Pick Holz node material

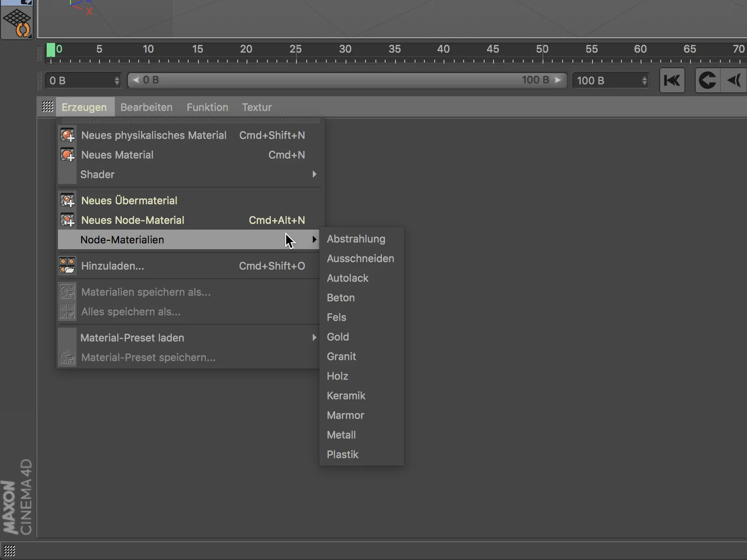click(x=362, y=376)
